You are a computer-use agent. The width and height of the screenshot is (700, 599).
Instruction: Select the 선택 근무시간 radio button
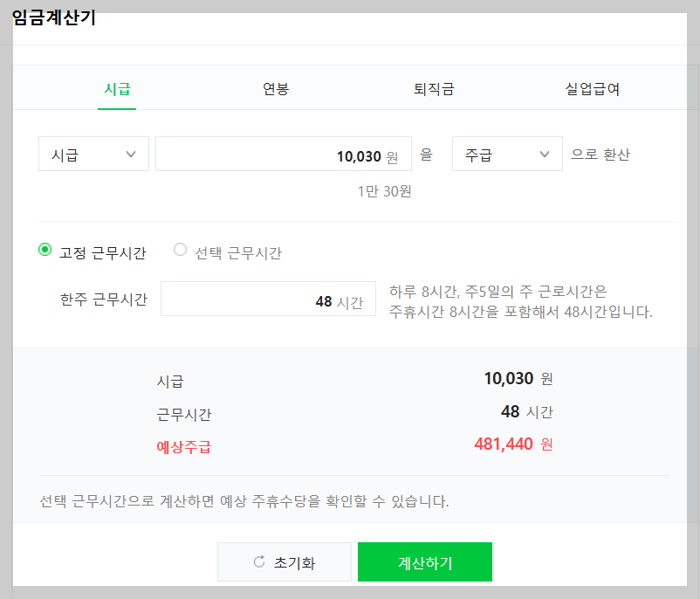180,249
